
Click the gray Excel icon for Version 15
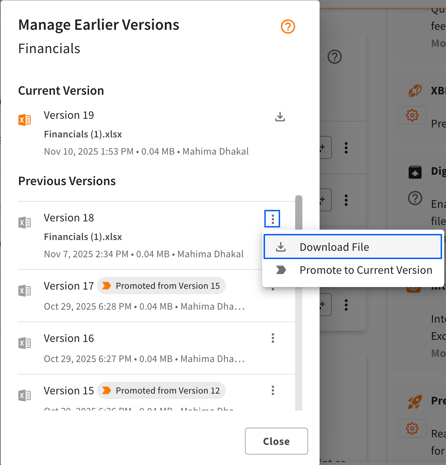[x=25, y=395]
